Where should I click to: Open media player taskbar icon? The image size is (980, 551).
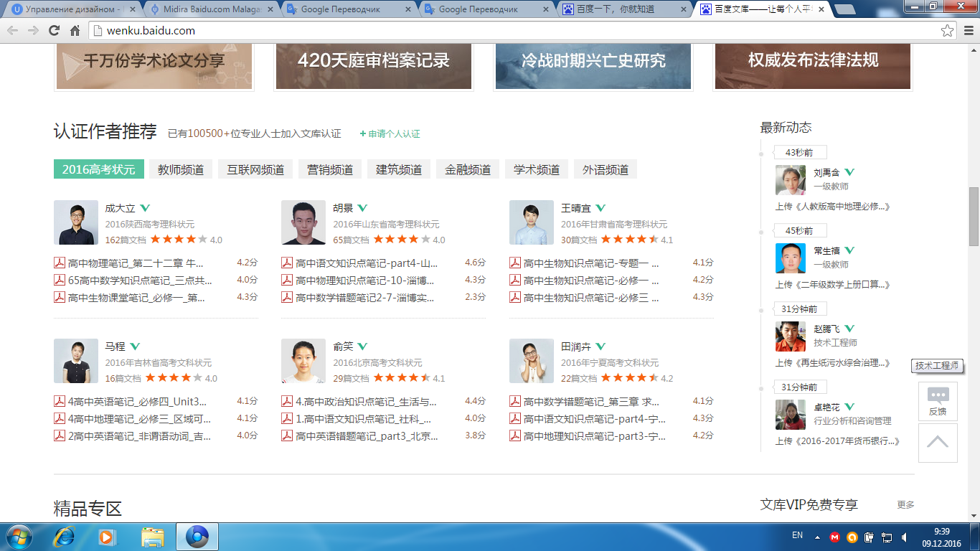pos(106,537)
